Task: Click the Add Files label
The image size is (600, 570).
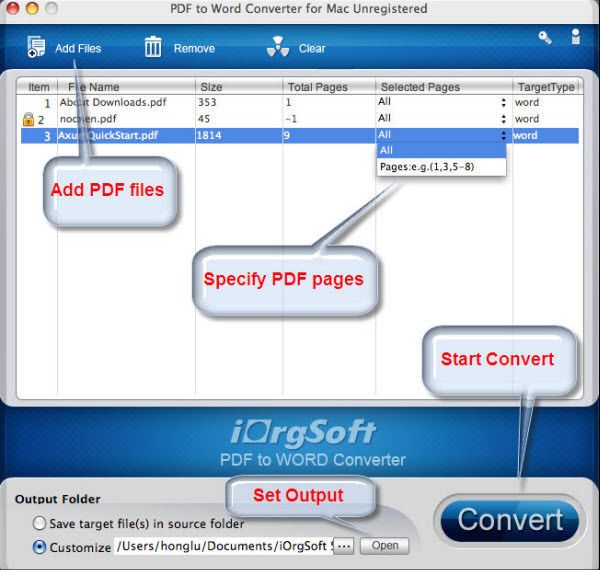Action: tap(78, 49)
